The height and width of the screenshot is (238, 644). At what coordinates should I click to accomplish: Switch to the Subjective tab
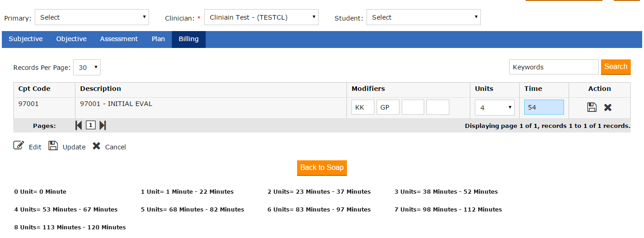[x=26, y=39]
